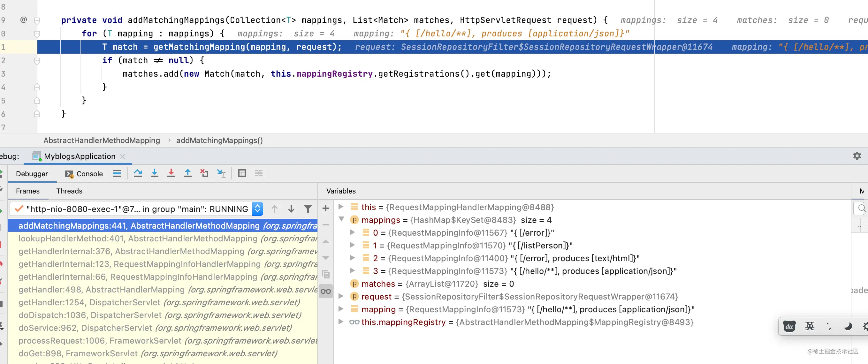Select frame processRequest:1006
The width and height of the screenshot is (868, 364).
coord(163,341)
